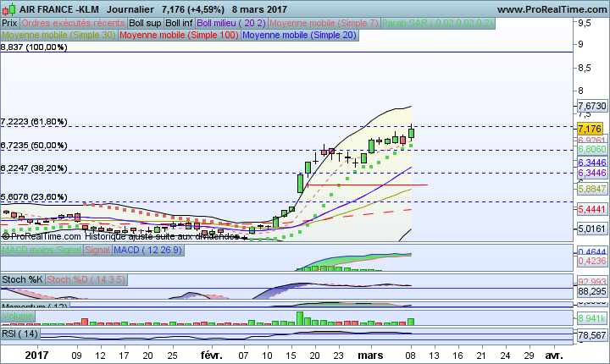Click the green 6,8060 price tag
Viewport: 610px width, 364px height.
(x=591, y=149)
